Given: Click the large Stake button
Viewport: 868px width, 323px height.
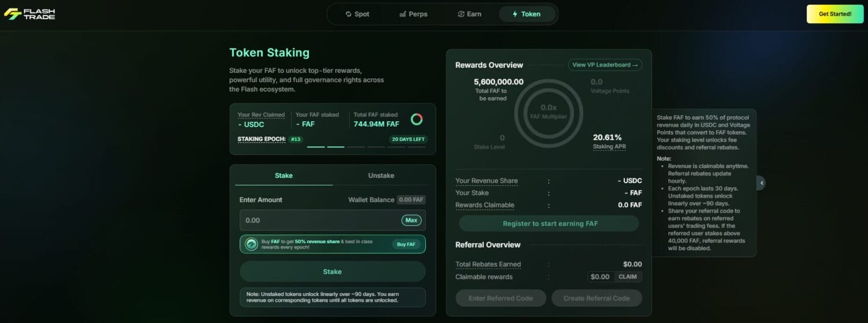Looking at the screenshot, I should (x=333, y=272).
